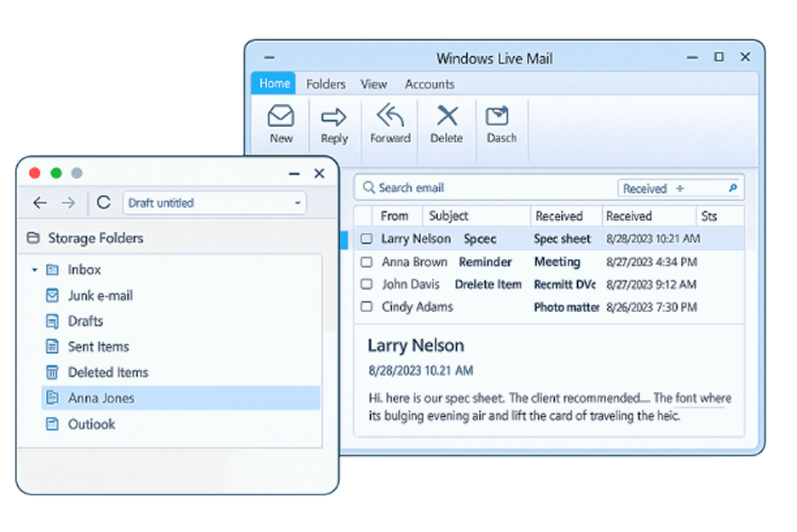
Task: Click the Delete X icon
Action: (x=446, y=116)
